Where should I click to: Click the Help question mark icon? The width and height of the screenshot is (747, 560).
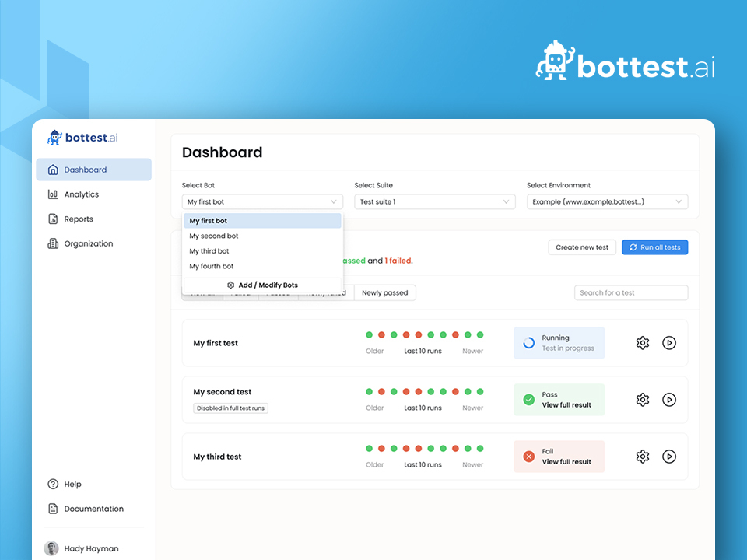click(x=53, y=484)
